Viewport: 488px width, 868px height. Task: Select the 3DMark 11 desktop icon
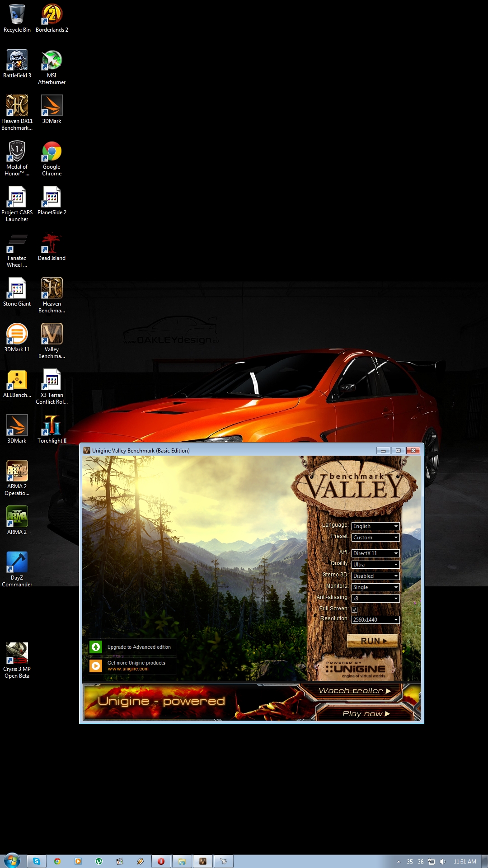coord(17,338)
